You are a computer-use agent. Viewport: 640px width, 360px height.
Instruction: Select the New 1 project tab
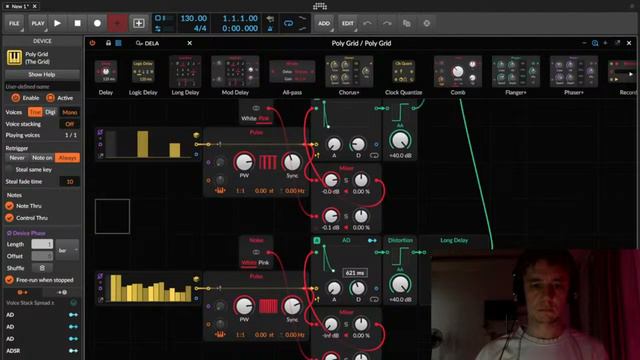19,6
